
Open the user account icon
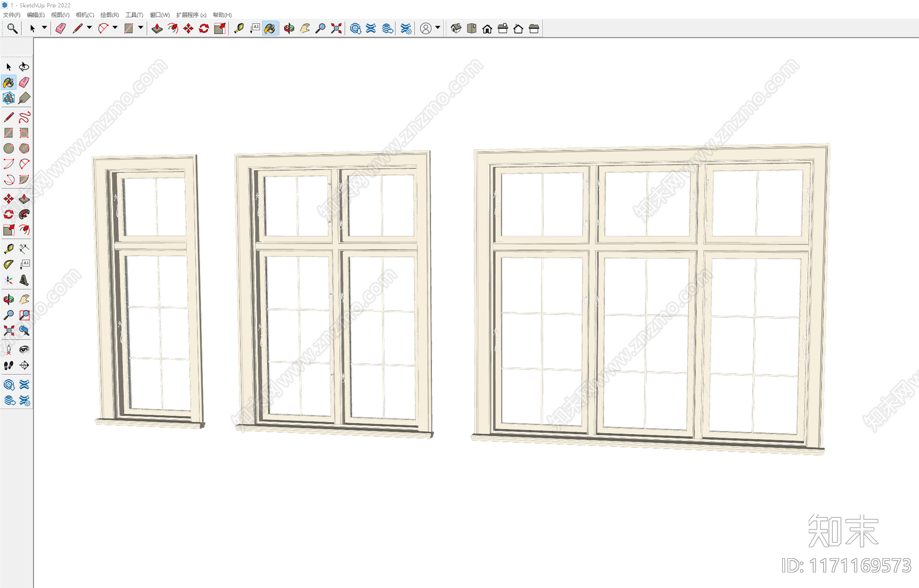(x=426, y=28)
